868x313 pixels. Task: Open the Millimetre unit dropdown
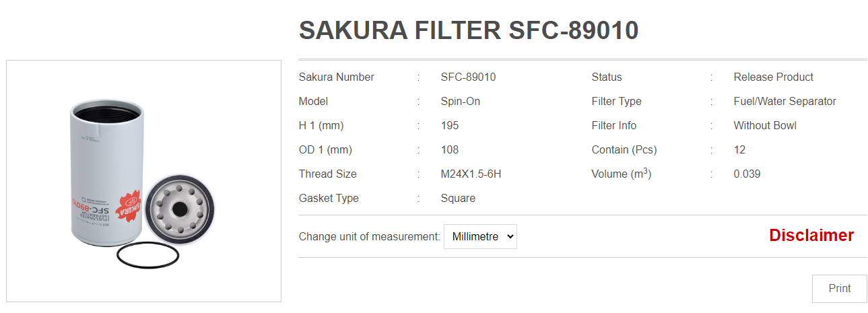[x=480, y=236]
